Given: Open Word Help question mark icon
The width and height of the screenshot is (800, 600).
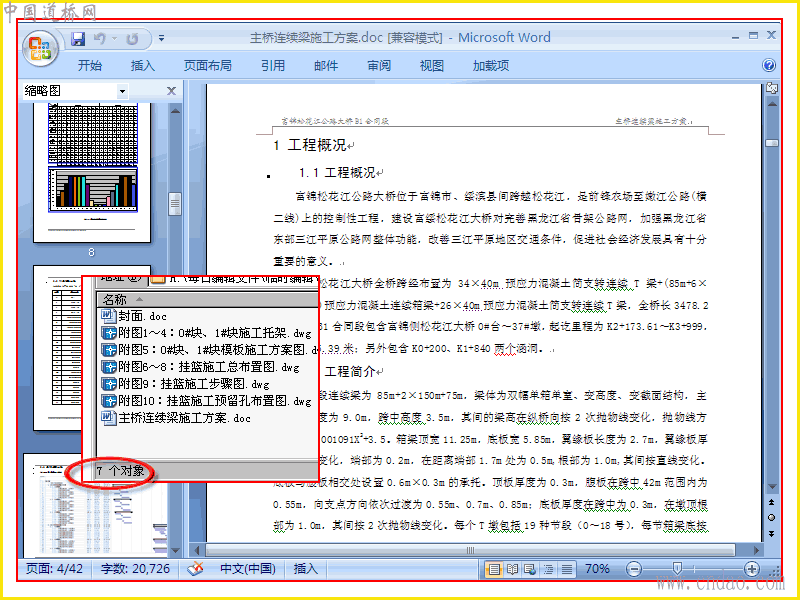Looking at the screenshot, I should [769, 65].
